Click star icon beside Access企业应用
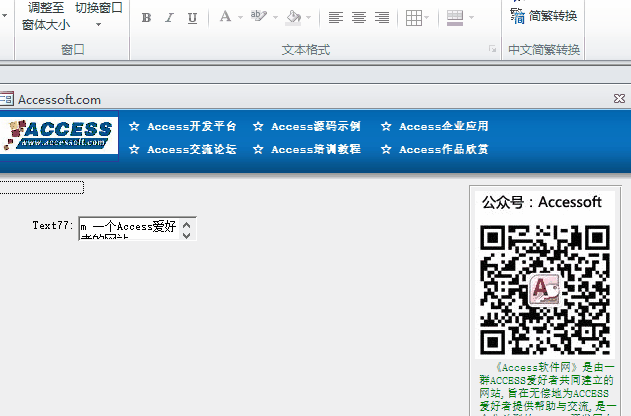 click(386, 126)
